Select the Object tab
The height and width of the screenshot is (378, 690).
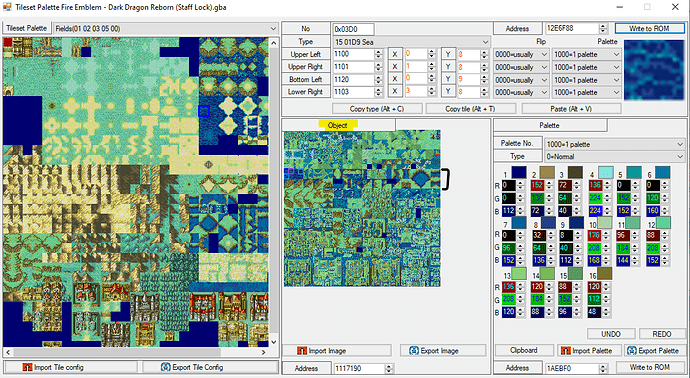click(x=338, y=125)
